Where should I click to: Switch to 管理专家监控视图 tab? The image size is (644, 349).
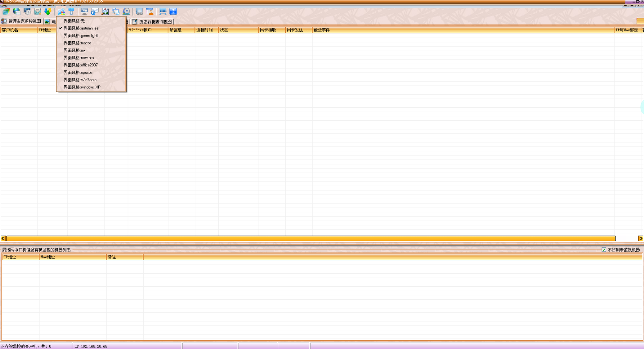21,21
